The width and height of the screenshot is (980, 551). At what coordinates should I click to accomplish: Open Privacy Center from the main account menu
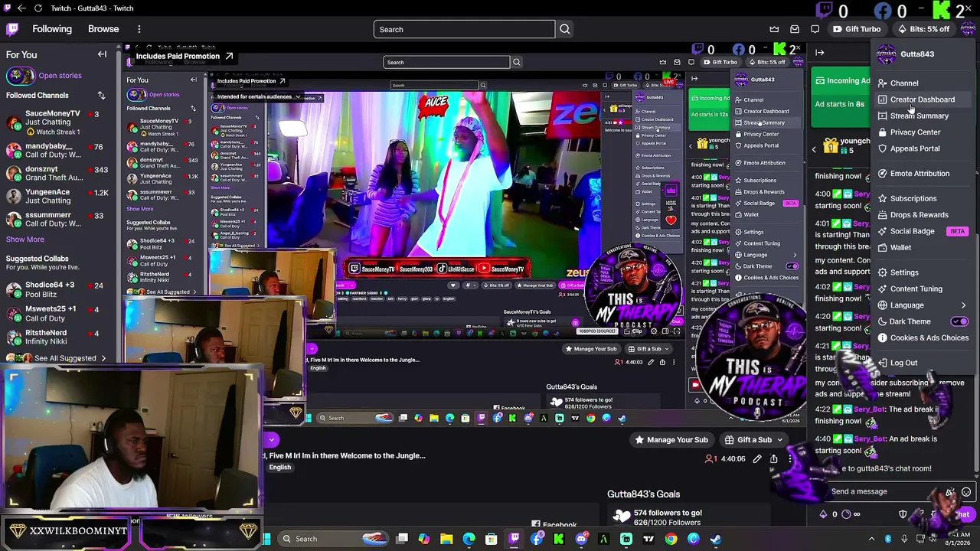(x=925, y=132)
